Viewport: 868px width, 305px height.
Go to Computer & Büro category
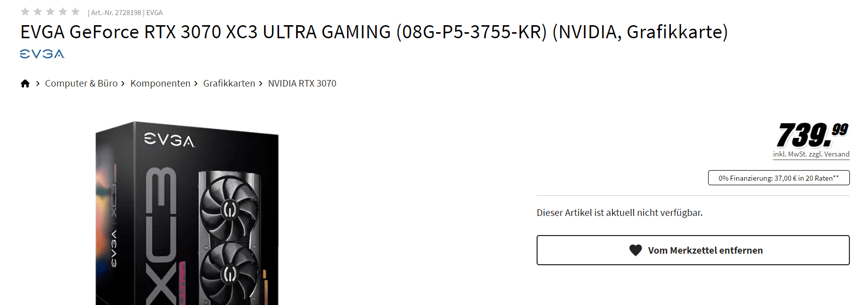pyautogui.click(x=81, y=84)
